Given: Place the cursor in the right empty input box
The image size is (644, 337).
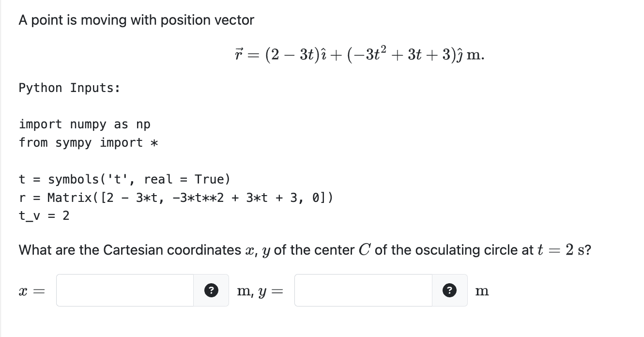Looking at the screenshot, I should (362, 290).
